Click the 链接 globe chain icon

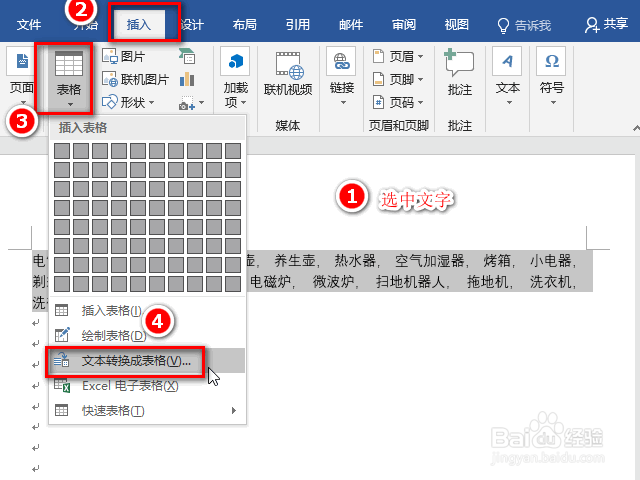[342, 61]
